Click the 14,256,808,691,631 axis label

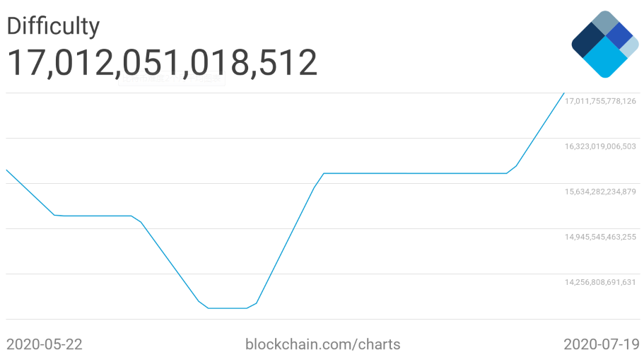(600, 282)
